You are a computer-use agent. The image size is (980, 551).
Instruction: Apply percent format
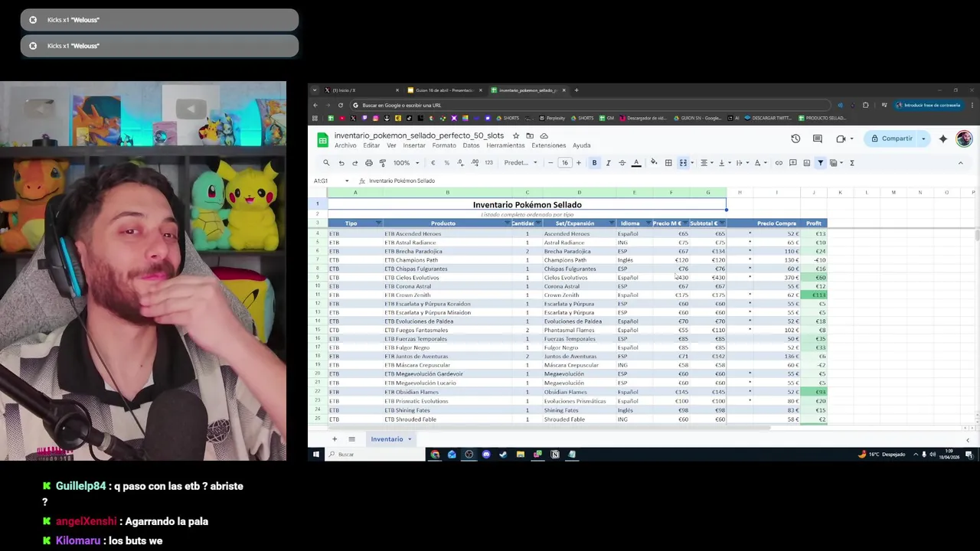tap(446, 163)
